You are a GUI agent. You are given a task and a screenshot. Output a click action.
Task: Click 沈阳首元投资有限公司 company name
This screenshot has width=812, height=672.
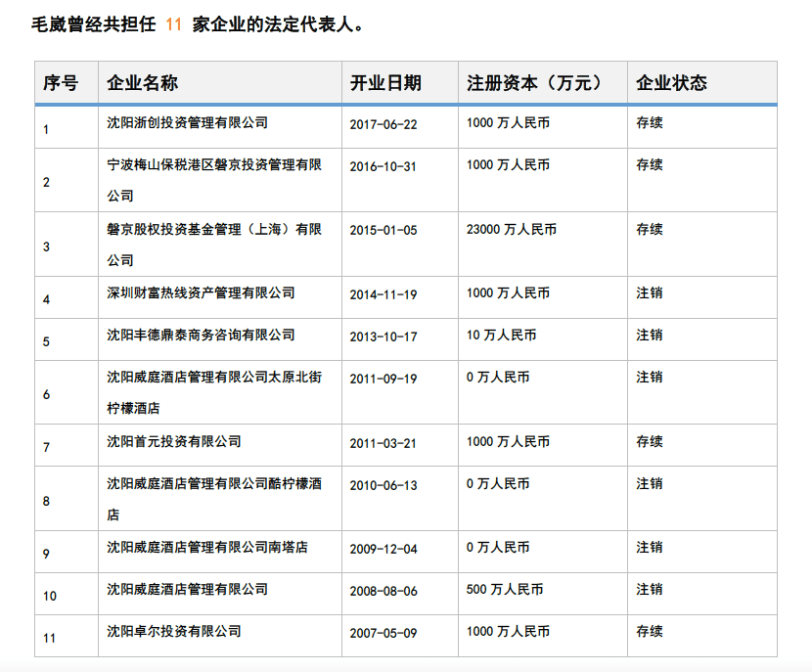(x=174, y=441)
